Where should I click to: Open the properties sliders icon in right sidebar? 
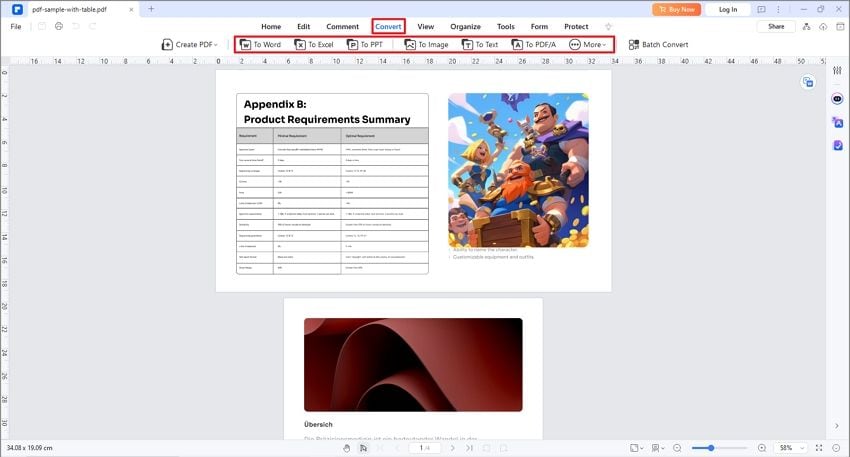point(838,70)
